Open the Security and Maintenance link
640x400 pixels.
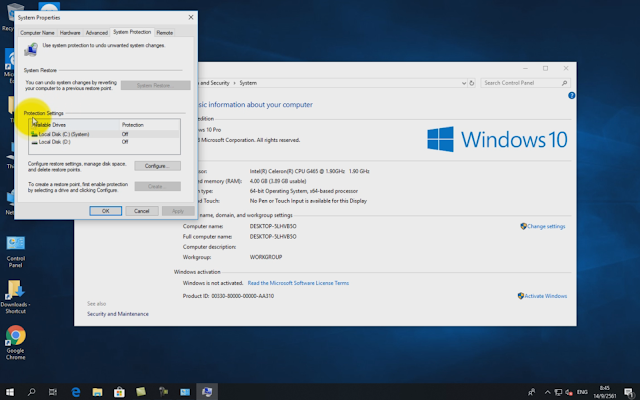[x=118, y=314]
